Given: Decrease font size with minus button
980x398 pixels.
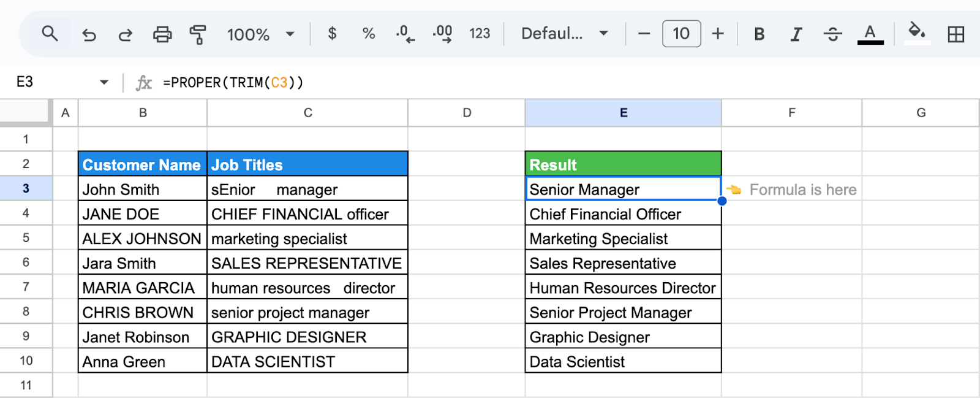Looking at the screenshot, I should click(644, 34).
